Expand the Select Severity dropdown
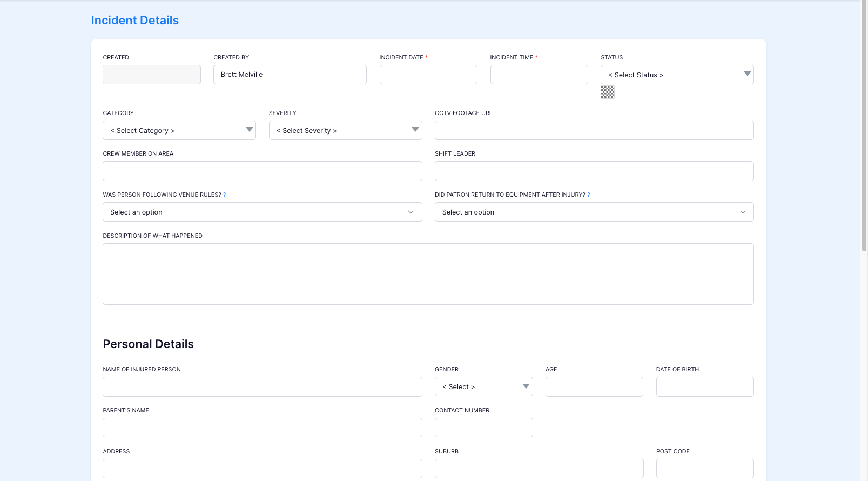This screenshot has height=481, width=868. pos(345,130)
